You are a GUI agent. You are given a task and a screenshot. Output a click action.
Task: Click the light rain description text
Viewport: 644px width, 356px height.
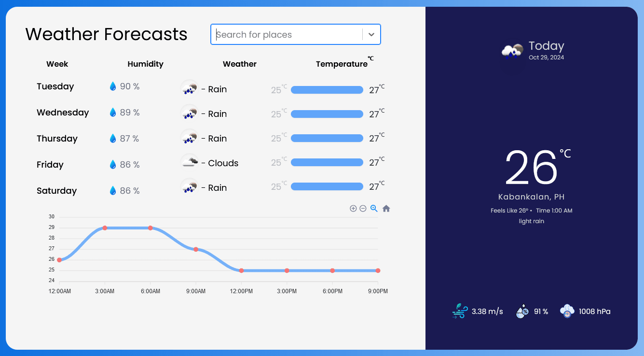(532, 221)
